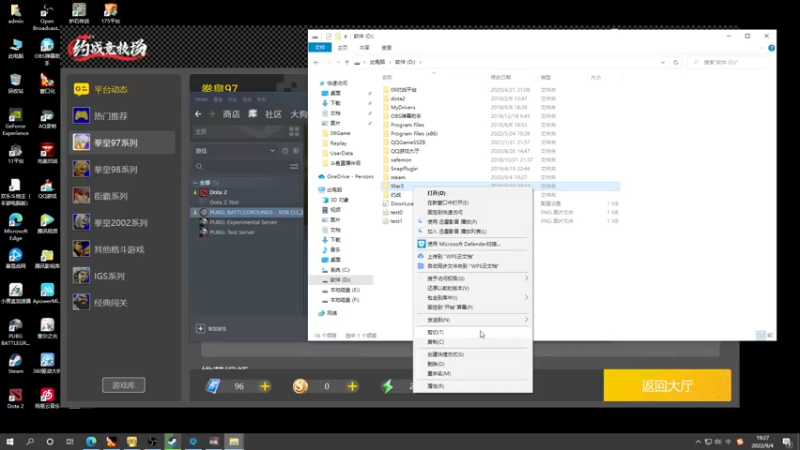Select the steam folder in file list
This screenshot has width=800, height=450.
pos(398,177)
